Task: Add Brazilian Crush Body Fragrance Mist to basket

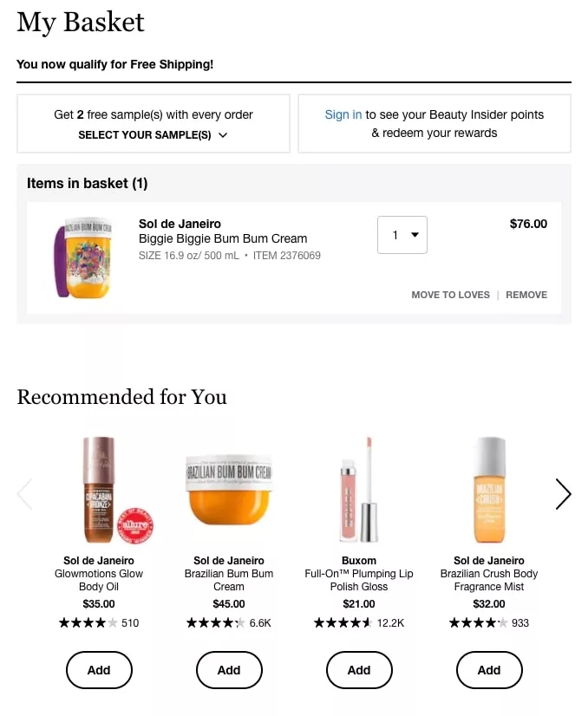Action: (489, 669)
